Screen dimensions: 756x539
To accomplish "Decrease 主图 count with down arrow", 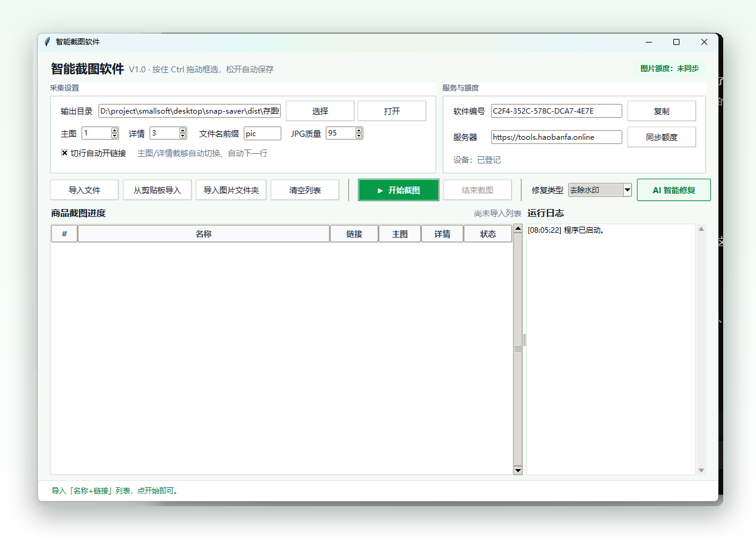I will coord(115,136).
